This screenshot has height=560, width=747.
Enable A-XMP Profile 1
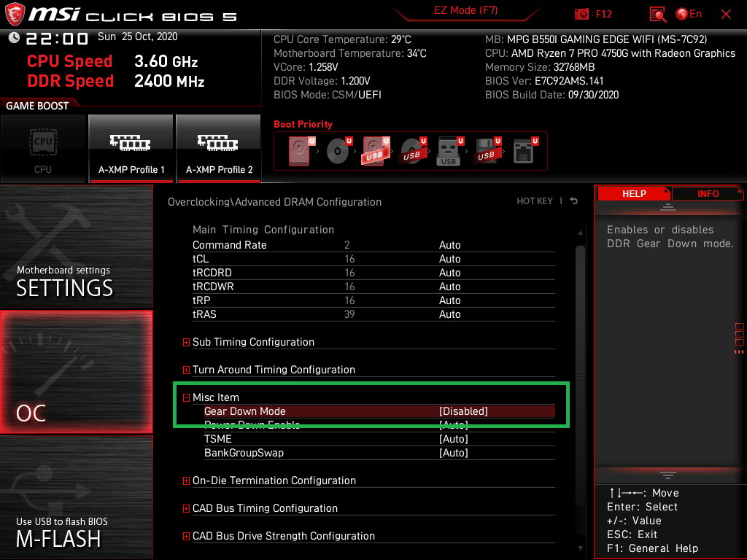131,148
